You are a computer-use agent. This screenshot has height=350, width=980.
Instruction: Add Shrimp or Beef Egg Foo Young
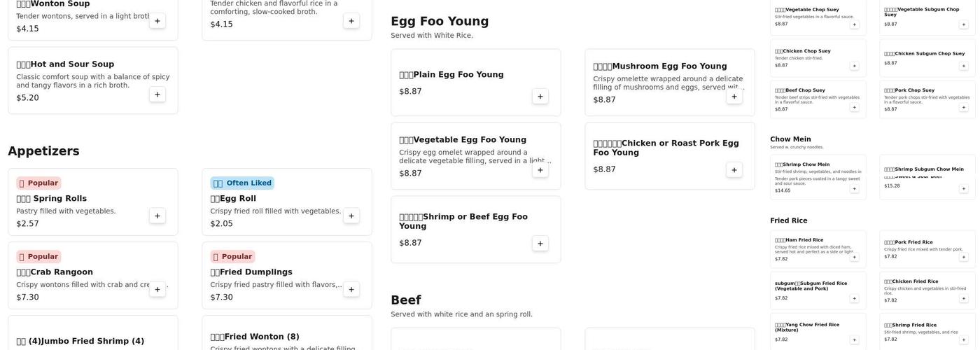click(x=540, y=244)
